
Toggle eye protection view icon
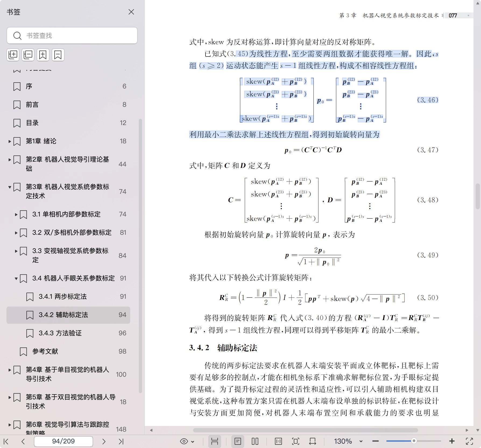[184, 441]
